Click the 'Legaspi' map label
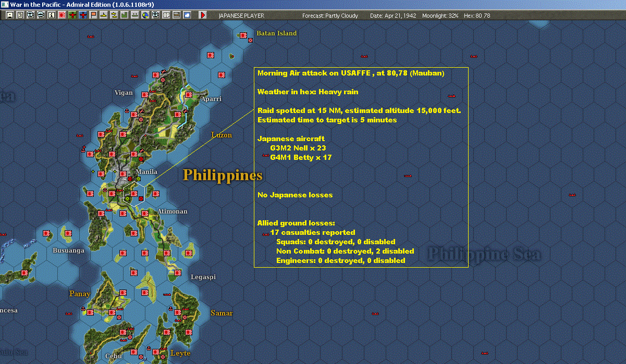 pyautogui.click(x=203, y=277)
